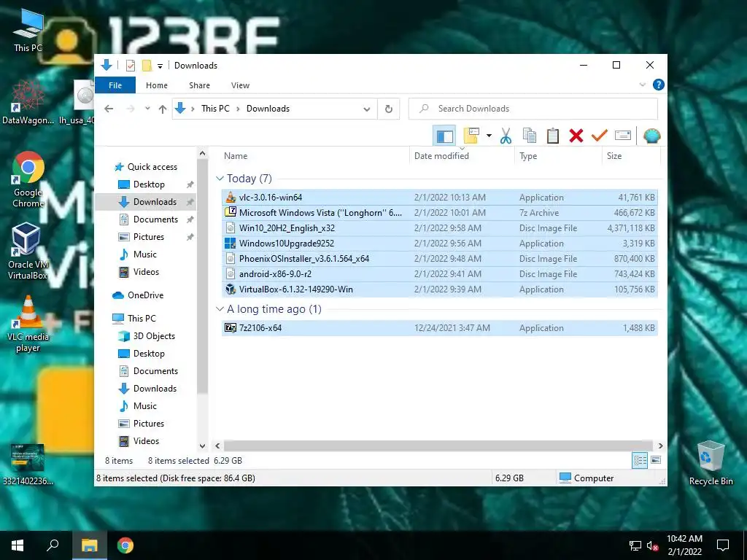Image resolution: width=747 pixels, height=560 pixels.
Task: Open the File ribbon tab
Action: (x=115, y=85)
